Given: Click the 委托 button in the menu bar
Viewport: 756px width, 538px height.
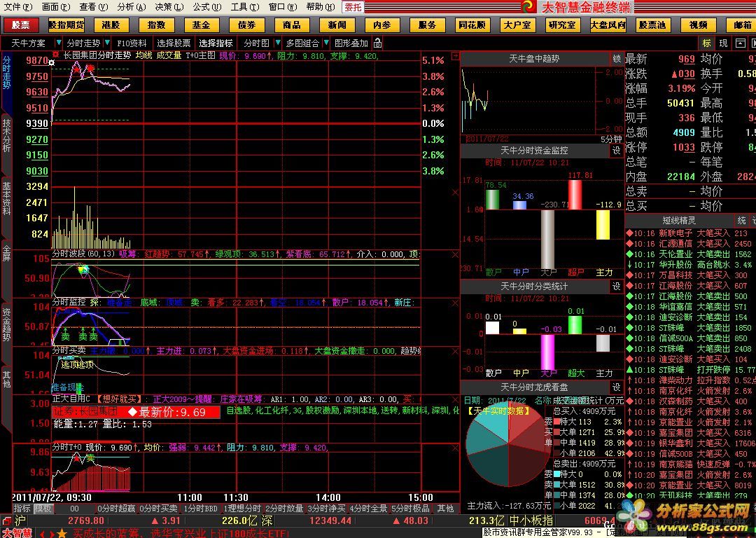Looking at the screenshot, I should click(353, 7).
